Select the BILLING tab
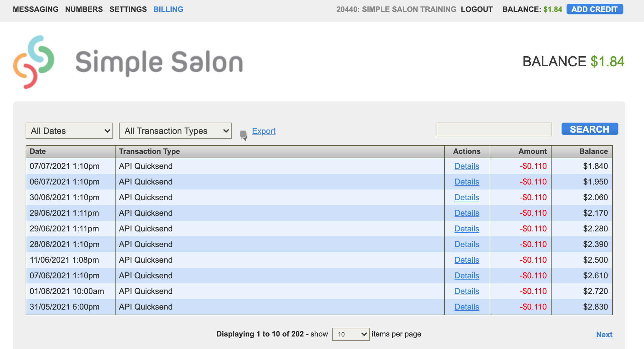This screenshot has height=349, width=644. pyautogui.click(x=168, y=9)
